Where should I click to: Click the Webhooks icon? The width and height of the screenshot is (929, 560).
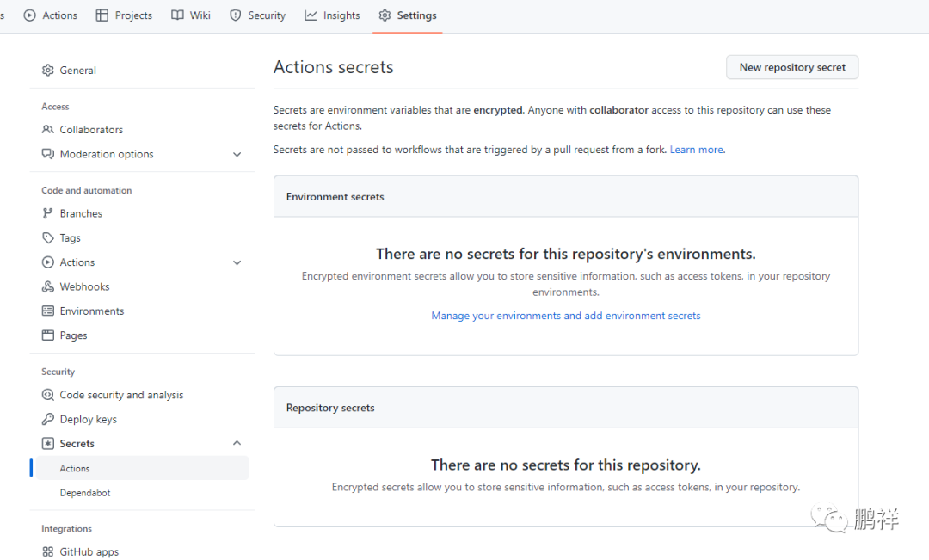[x=48, y=286]
